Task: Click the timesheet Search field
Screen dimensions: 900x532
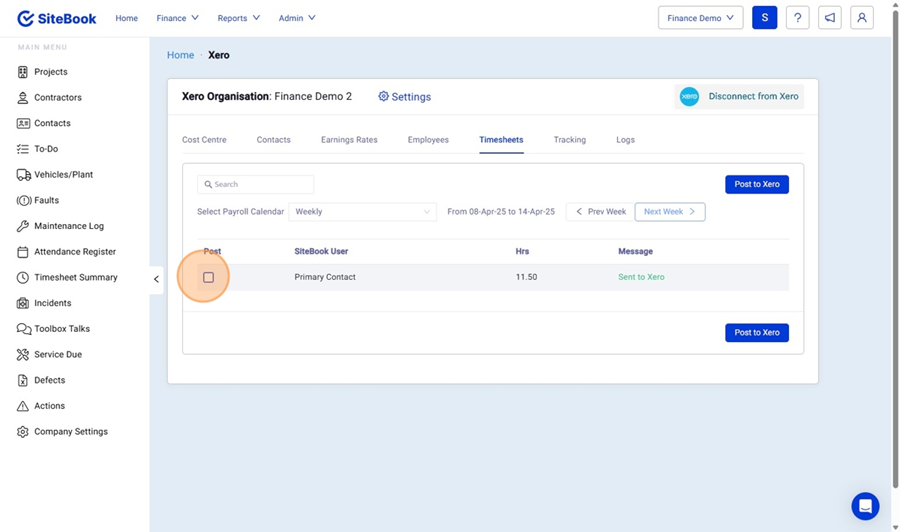Action: coord(256,184)
